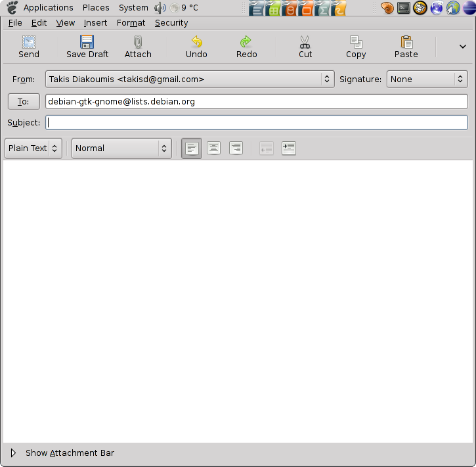The height and width of the screenshot is (467, 476).
Task: Open the GNOME foot menu icon
Action: (x=12, y=8)
